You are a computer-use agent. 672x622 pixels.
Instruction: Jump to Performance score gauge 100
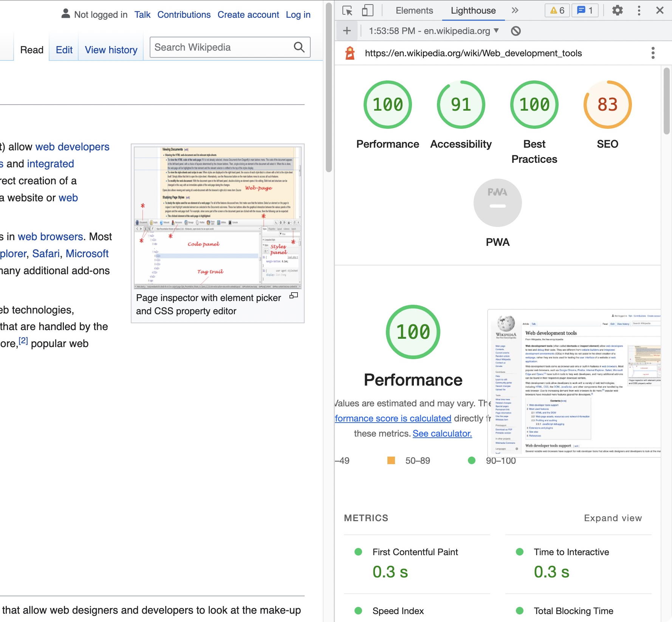[388, 105]
